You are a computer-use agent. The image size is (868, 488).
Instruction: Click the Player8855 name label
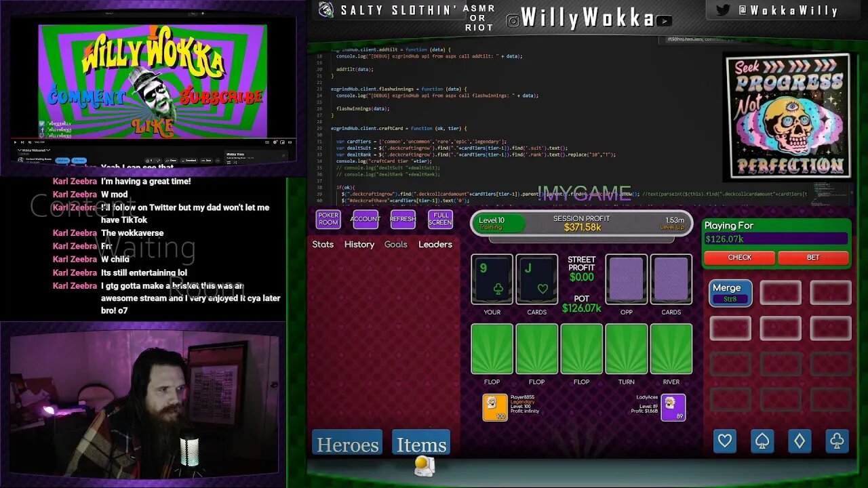click(522, 397)
